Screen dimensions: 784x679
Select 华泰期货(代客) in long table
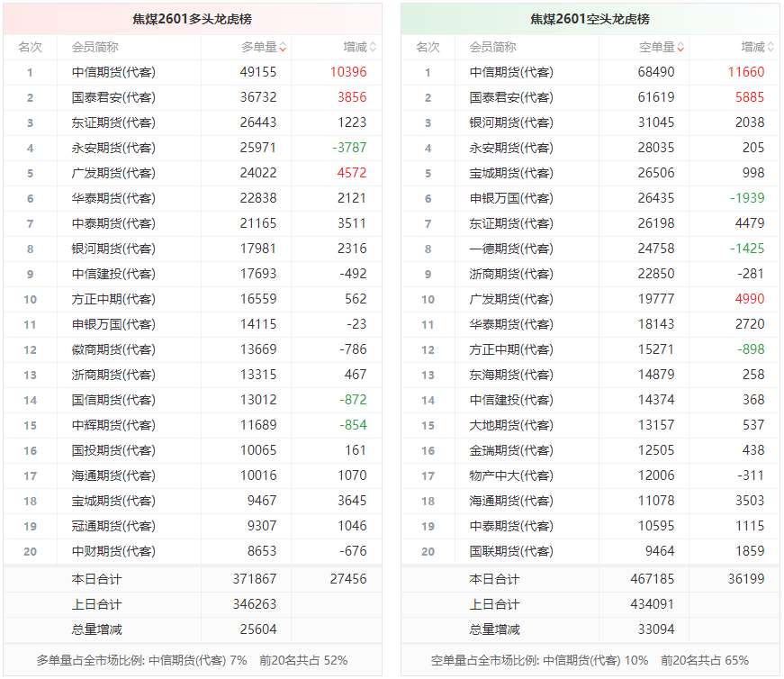click(113, 198)
